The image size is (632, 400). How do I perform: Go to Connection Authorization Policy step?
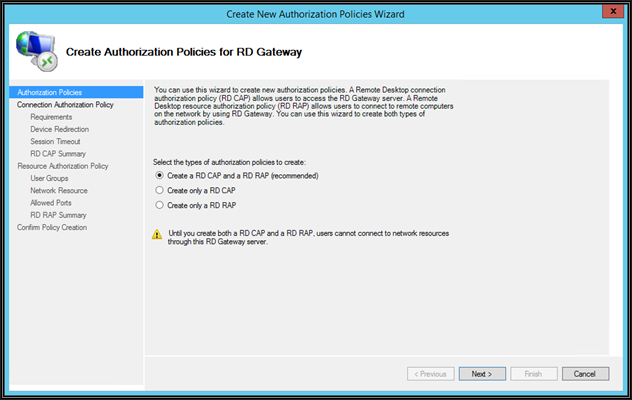[x=65, y=105]
